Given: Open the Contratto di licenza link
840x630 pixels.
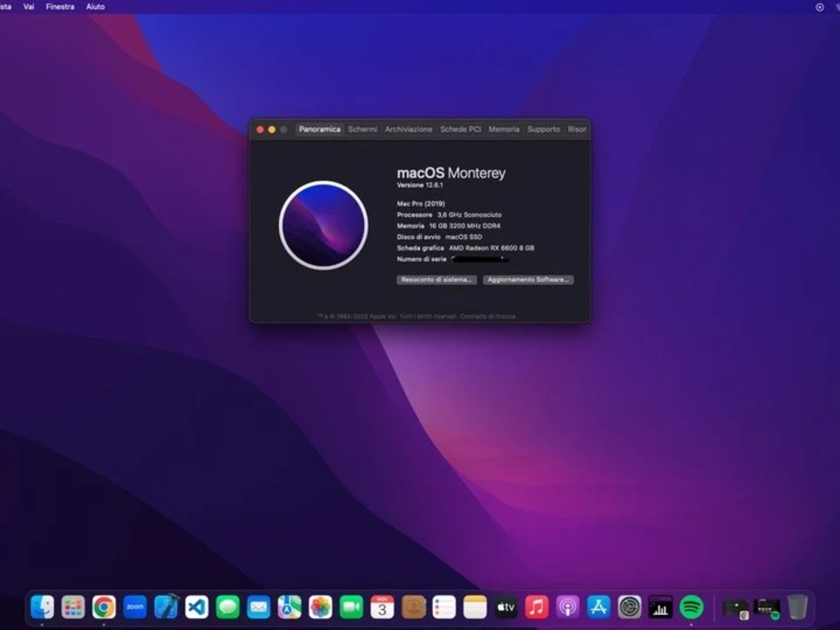Looking at the screenshot, I should tap(487, 316).
